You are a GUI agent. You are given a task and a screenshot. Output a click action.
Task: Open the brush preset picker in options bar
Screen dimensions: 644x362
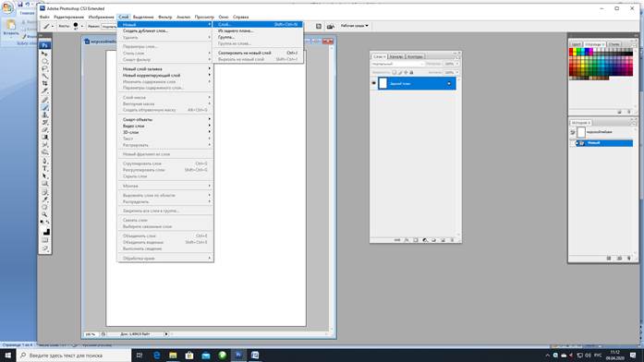click(x=81, y=26)
